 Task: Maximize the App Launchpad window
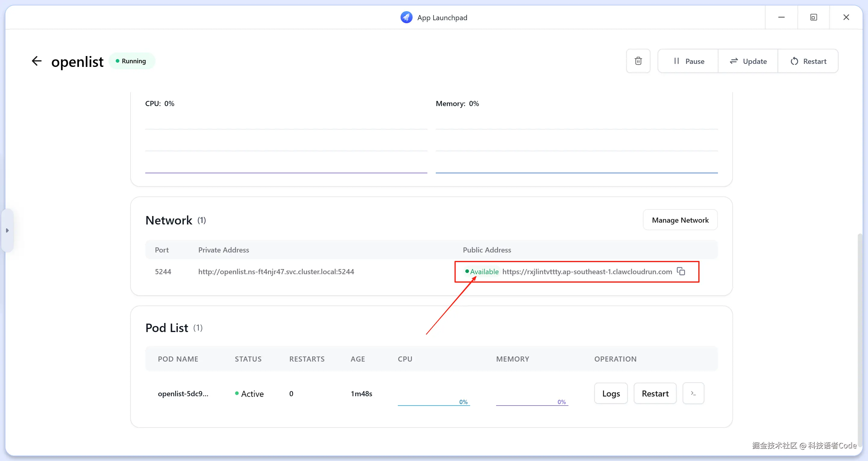pyautogui.click(x=813, y=17)
